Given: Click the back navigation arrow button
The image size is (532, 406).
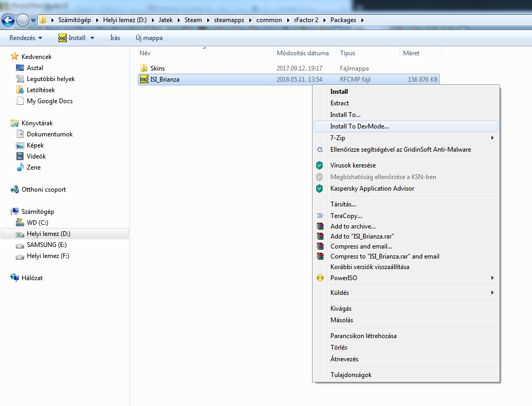Looking at the screenshot, I should click(8, 20).
